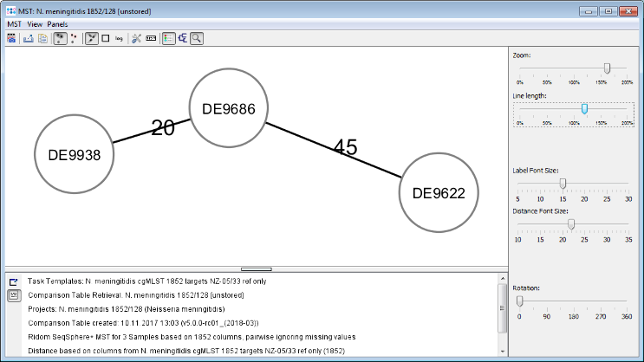The width and height of the screenshot is (644, 362).
Task: Click the export icon in the info panel
Action: tap(13, 281)
